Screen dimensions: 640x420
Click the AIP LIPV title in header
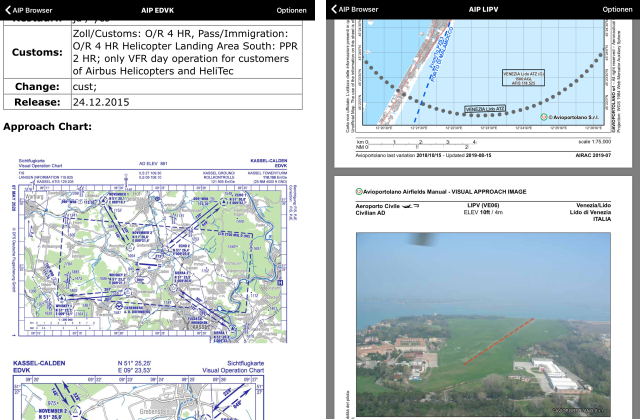pos(484,9)
